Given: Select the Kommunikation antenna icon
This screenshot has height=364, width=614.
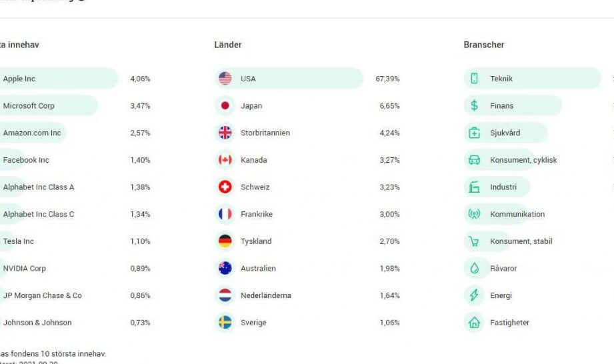Looking at the screenshot, I should point(474,214).
